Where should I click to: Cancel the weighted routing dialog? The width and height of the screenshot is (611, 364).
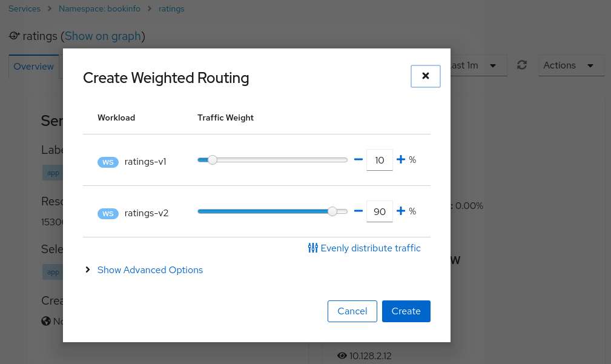tap(352, 311)
